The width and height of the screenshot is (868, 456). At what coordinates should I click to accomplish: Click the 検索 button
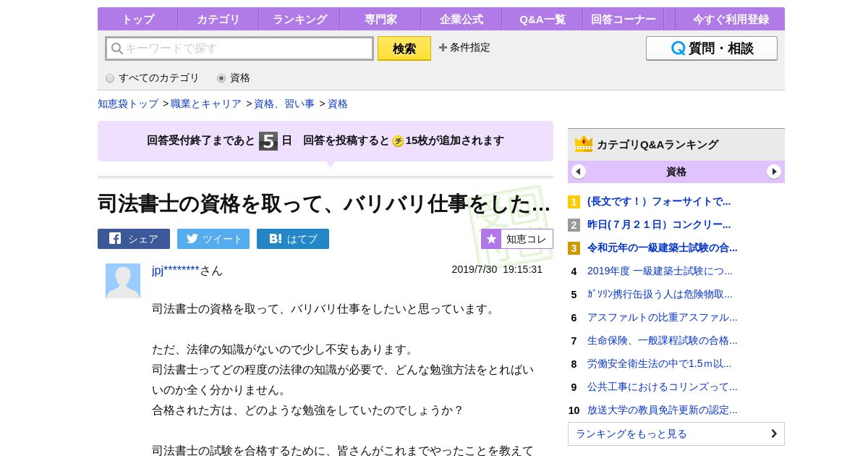click(x=404, y=48)
